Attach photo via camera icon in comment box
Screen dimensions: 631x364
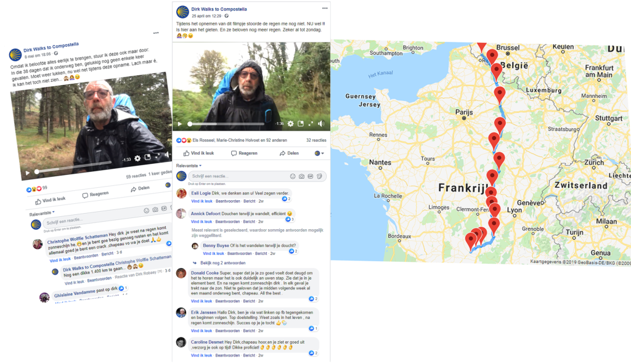coord(301,176)
